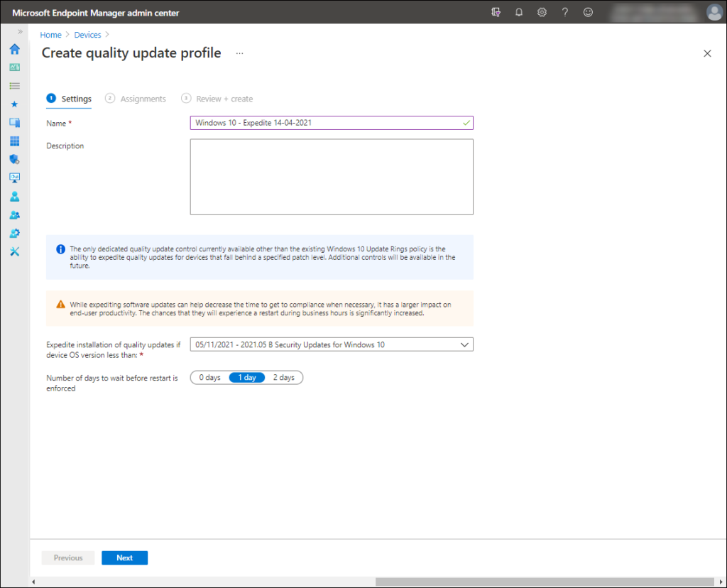The height and width of the screenshot is (588, 727).
Task: Open All services list icon
Action: [x=15, y=86]
